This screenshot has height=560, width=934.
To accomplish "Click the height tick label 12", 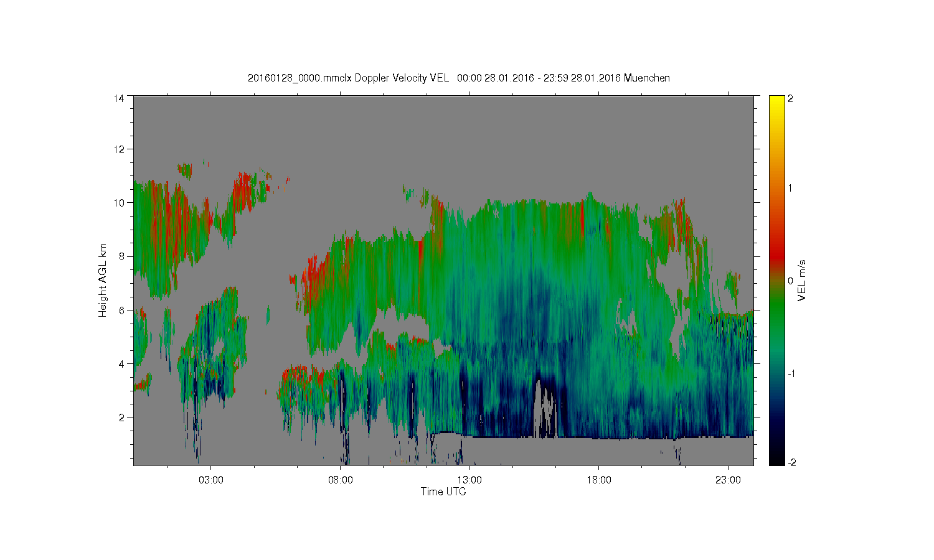I will point(118,149).
